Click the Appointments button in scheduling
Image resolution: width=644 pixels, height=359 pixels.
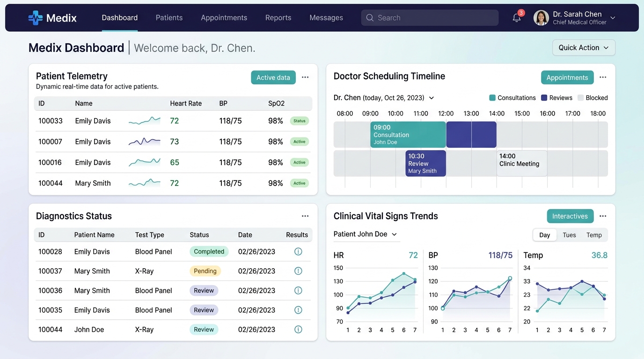tap(567, 78)
